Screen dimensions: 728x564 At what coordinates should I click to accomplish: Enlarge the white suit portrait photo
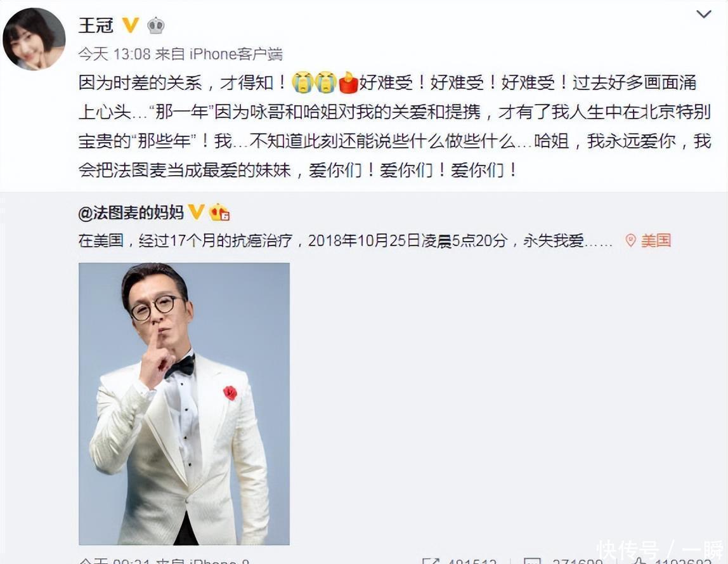[185, 403]
